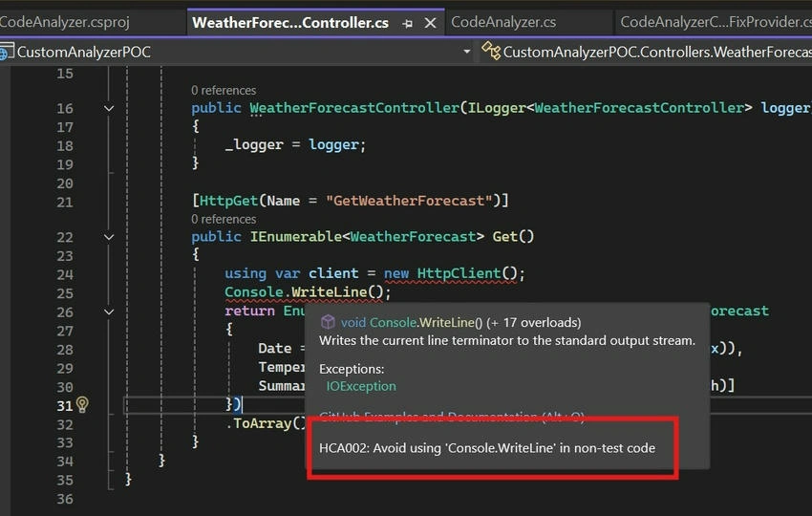Click the lightbulb quick actions icon

pos(82,404)
